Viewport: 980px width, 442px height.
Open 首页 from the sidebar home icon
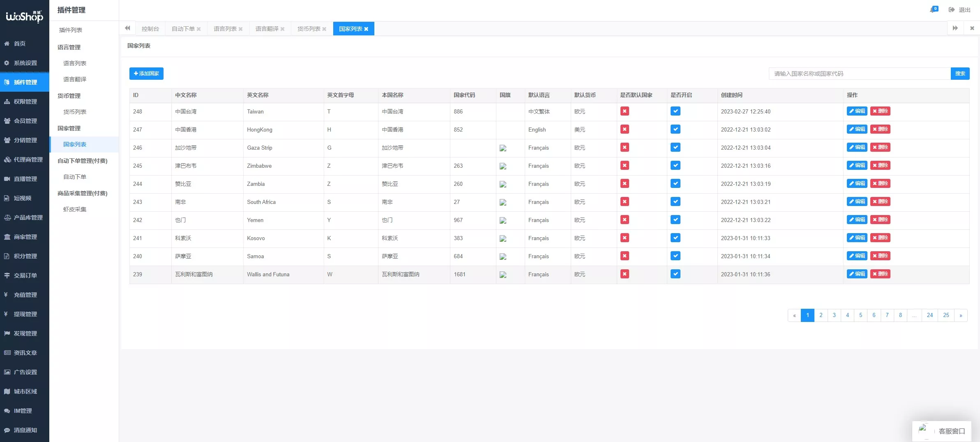[7, 44]
